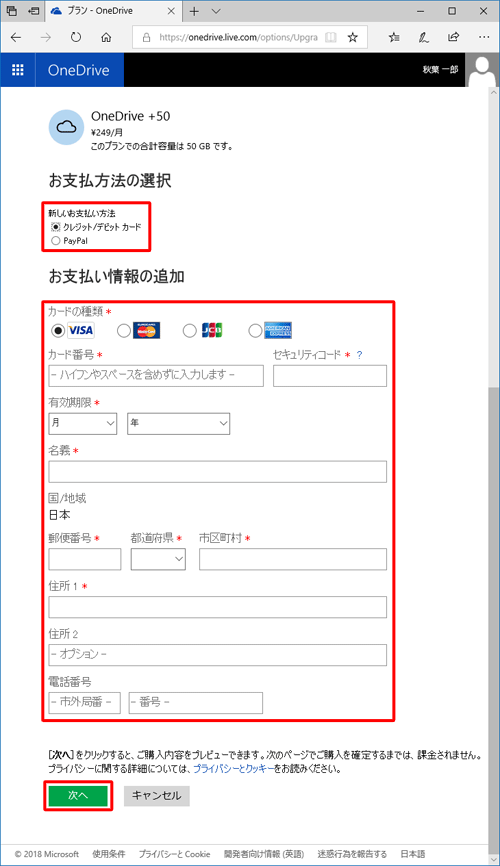
Task: Set tabs aside icon in Edge
Action: (34, 11)
